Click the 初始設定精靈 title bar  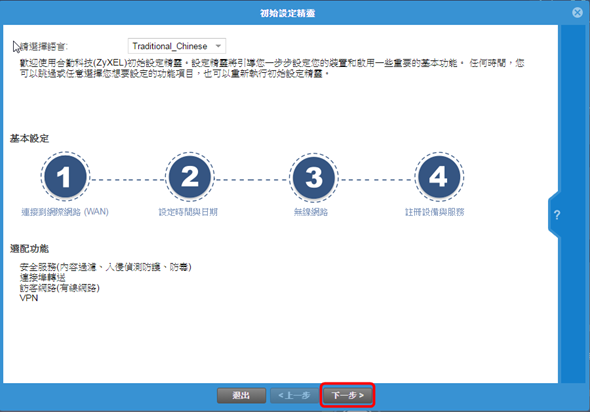coord(287,13)
